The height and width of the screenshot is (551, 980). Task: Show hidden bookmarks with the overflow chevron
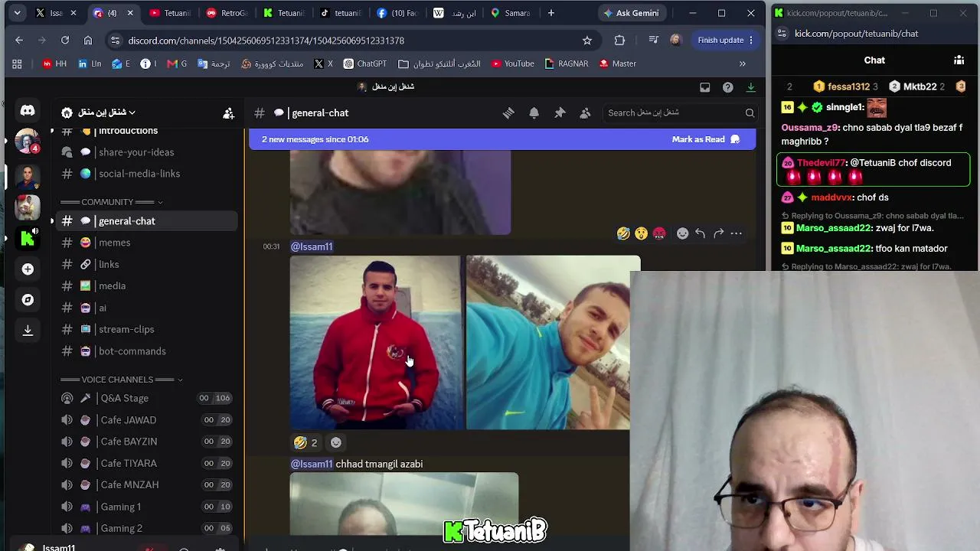tap(743, 64)
